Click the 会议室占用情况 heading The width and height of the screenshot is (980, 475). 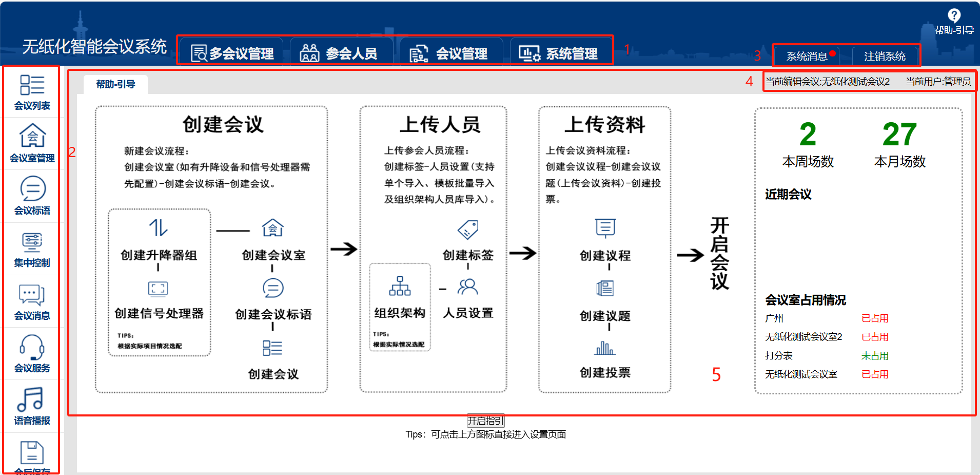pyautogui.click(x=806, y=300)
